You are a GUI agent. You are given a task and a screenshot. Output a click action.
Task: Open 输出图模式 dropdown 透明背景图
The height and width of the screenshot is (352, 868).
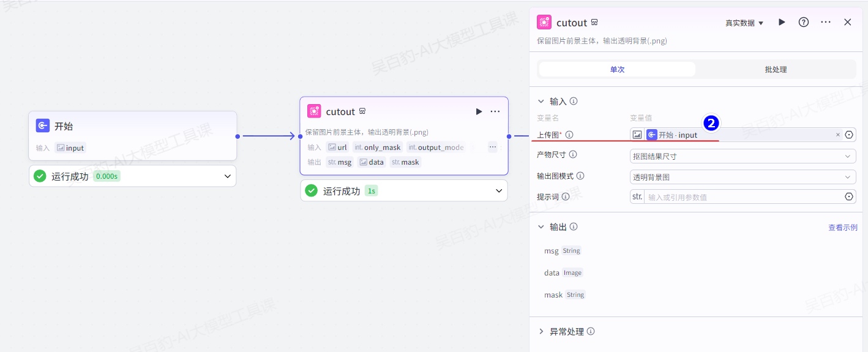[x=743, y=177]
